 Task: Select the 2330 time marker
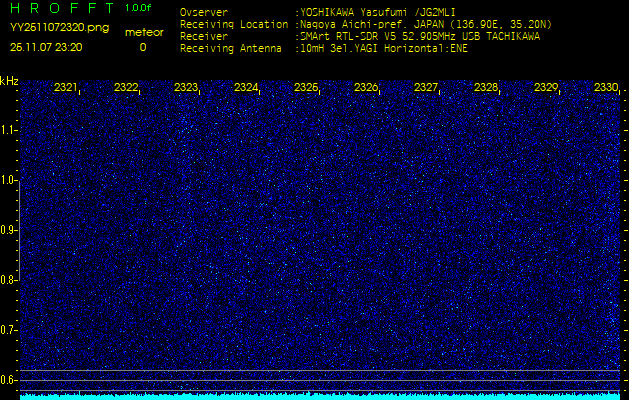606,88
